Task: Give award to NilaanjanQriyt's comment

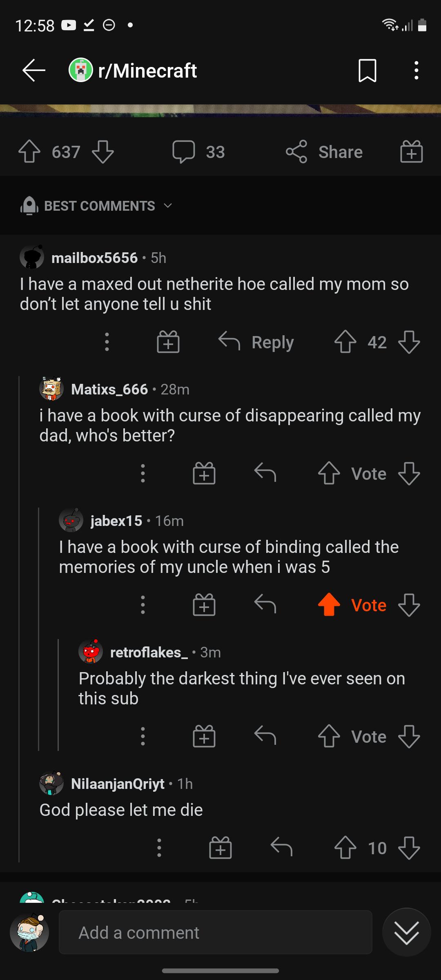Action: [x=220, y=848]
